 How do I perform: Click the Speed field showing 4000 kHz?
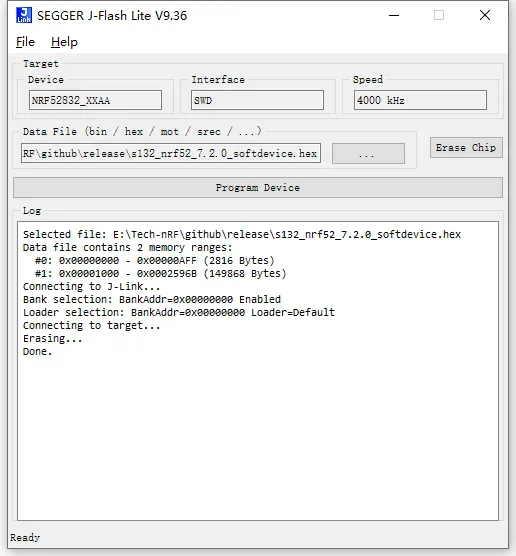click(420, 100)
